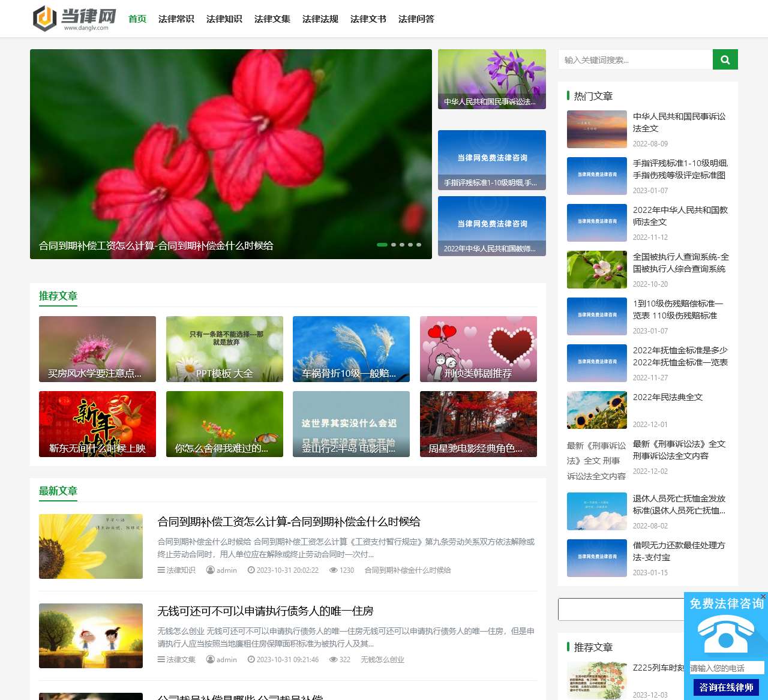Open hot article 2022年中华人民共和国教师法全文

680,216
